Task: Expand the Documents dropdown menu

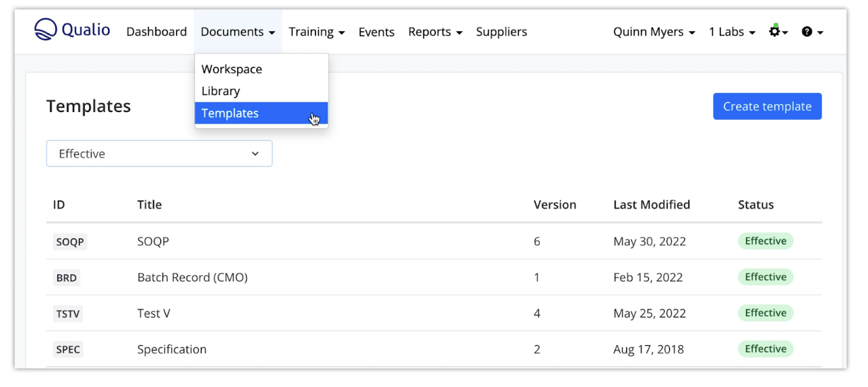Action: click(237, 32)
